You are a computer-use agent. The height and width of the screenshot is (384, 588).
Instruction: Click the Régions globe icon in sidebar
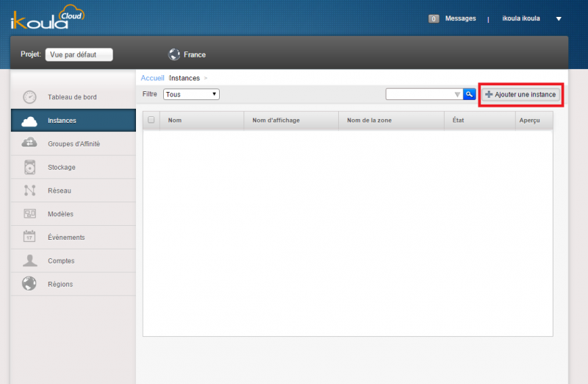tap(29, 284)
